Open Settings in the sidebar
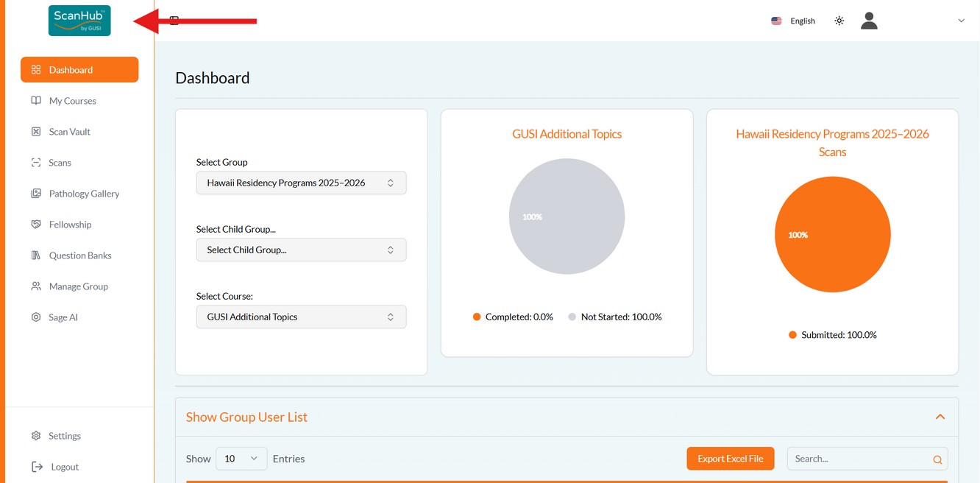Image resolution: width=980 pixels, height=483 pixels. pos(65,436)
